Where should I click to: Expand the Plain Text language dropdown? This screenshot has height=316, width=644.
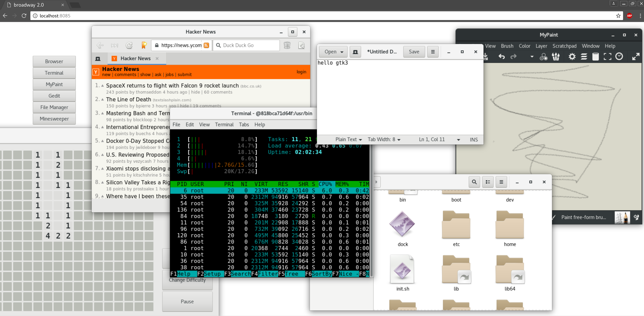pyautogui.click(x=348, y=139)
